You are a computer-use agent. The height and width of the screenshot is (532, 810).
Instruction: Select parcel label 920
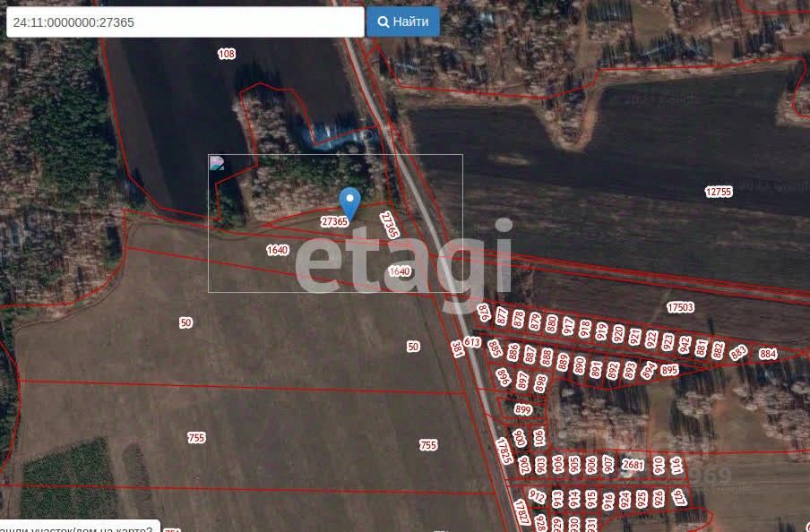(618, 334)
